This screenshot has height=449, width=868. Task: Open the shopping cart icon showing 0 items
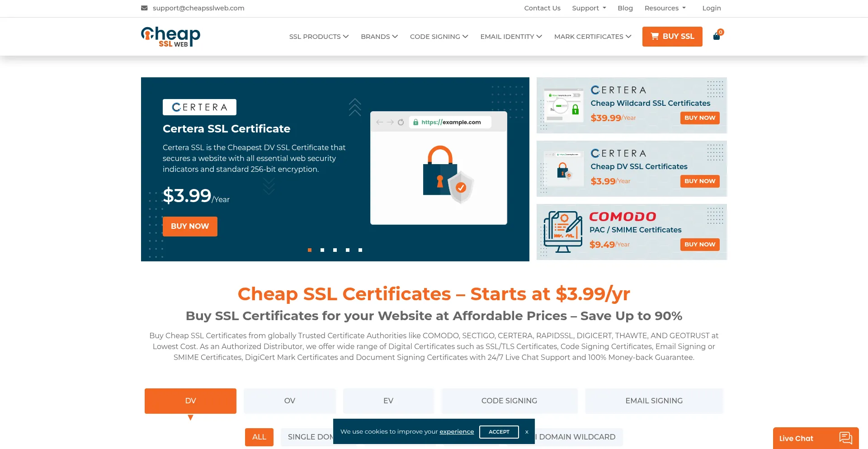point(717,36)
